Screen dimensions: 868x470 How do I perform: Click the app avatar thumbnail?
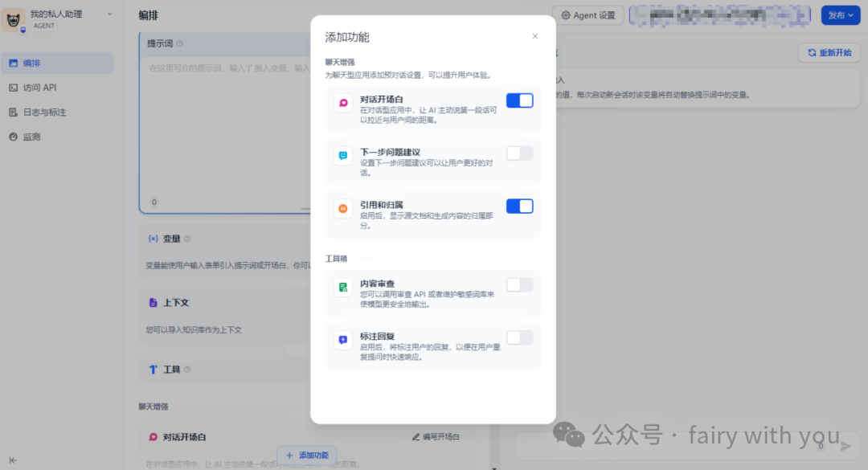tap(14, 19)
